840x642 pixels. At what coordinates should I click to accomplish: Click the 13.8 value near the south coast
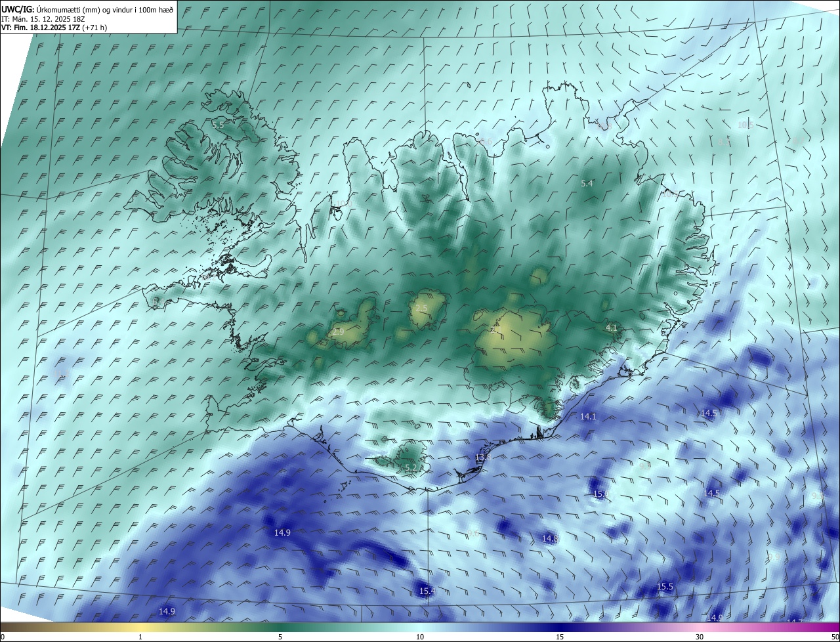pyautogui.click(x=483, y=458)
